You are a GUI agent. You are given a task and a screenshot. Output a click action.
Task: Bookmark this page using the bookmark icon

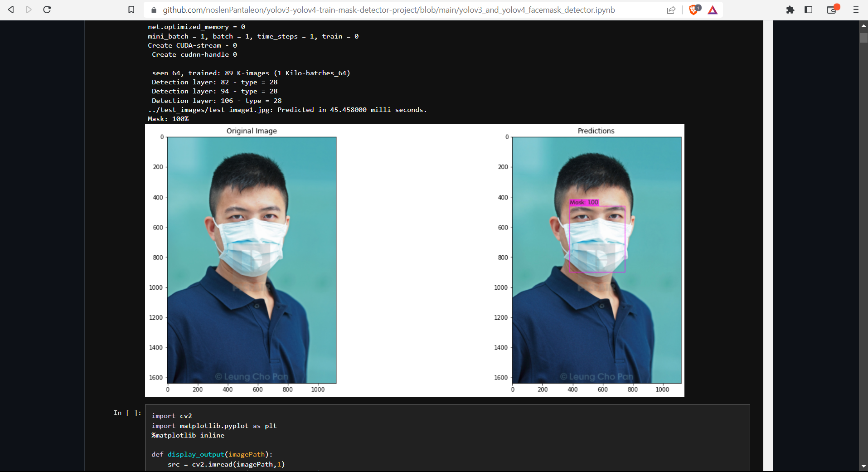pos(131,10)
